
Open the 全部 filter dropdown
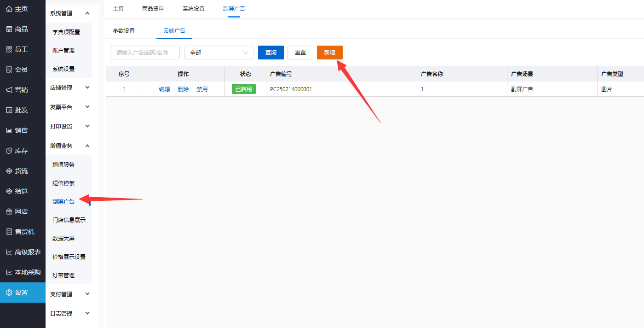coord(218,53)
